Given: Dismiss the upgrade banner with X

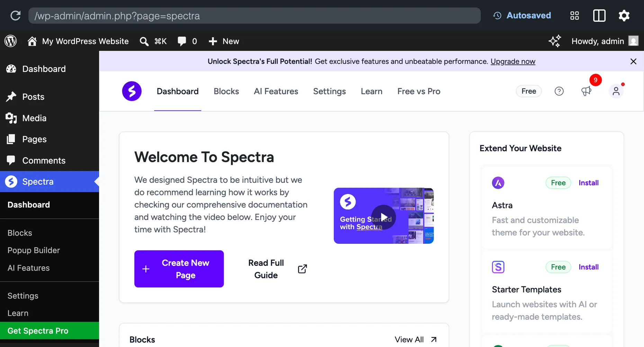Looking at the screenshot, I should click(x=633, y=61).
